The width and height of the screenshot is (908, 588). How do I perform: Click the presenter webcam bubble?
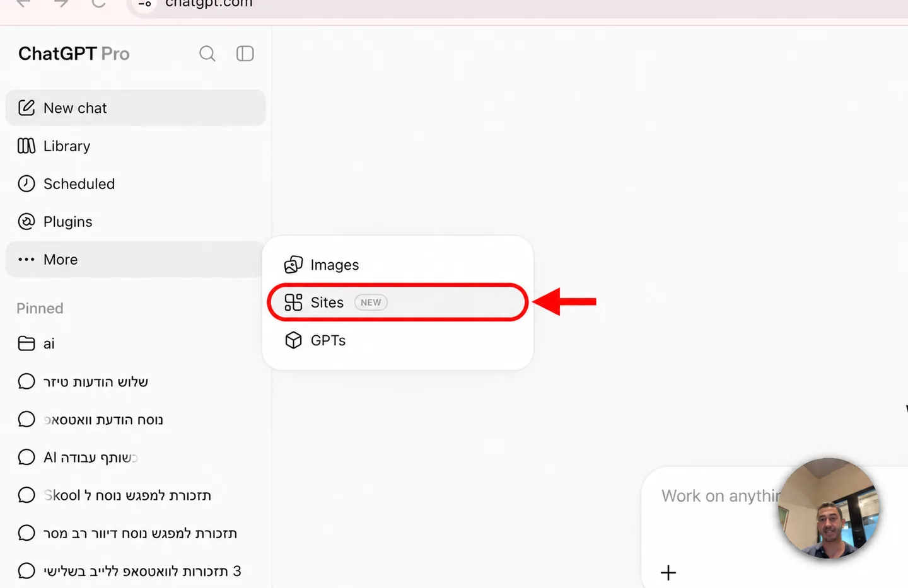(829, 508)
